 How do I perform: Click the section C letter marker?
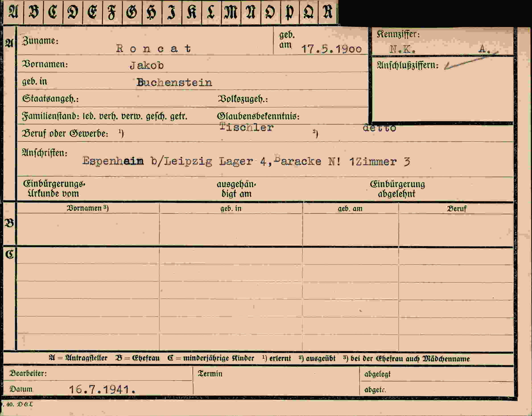9,254
